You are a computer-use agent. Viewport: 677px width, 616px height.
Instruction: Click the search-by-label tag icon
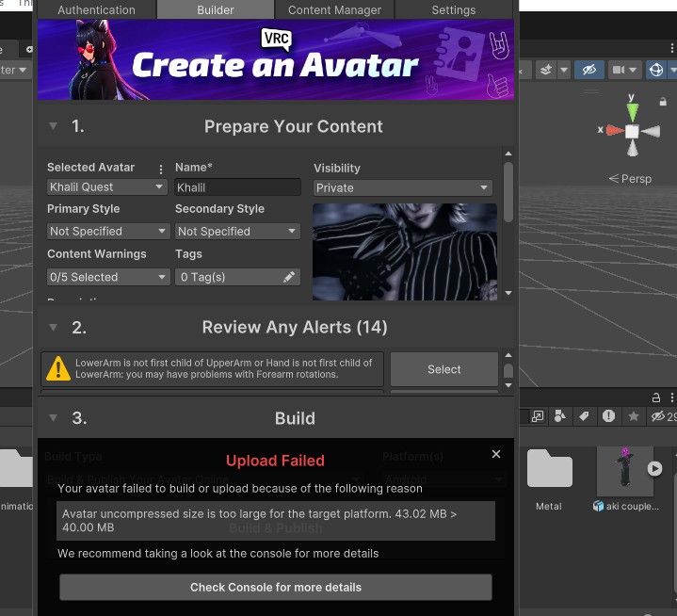pyautogui.click(x=584, y=416)
